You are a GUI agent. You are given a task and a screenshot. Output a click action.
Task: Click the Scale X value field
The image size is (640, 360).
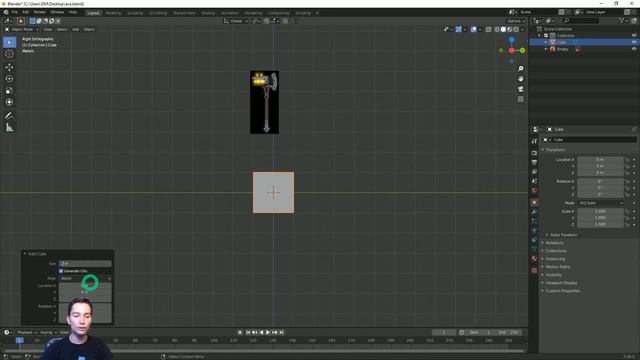click(x=600, y=211)
